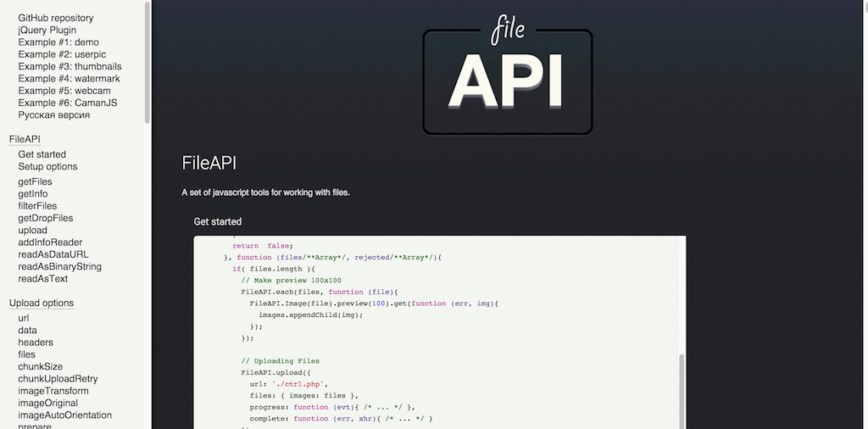Image resolution: width=868 pixels, height=429 pixels.
Task: Open the imageOriginal upload option
Action: pos(47,404)
